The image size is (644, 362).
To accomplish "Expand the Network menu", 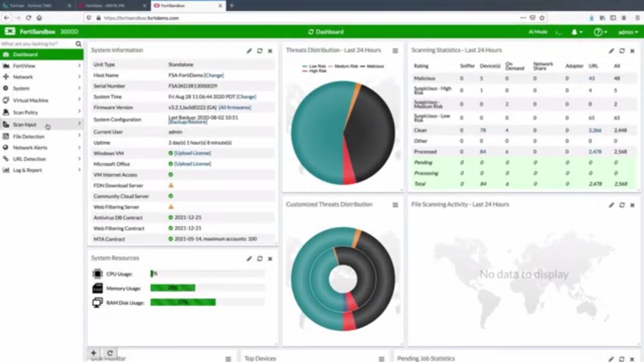I will coord(41,77).
